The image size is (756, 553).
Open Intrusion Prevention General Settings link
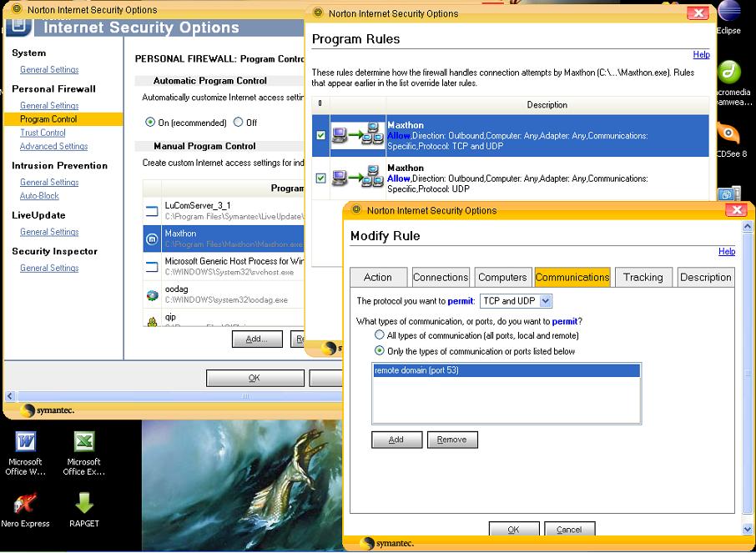49,182
